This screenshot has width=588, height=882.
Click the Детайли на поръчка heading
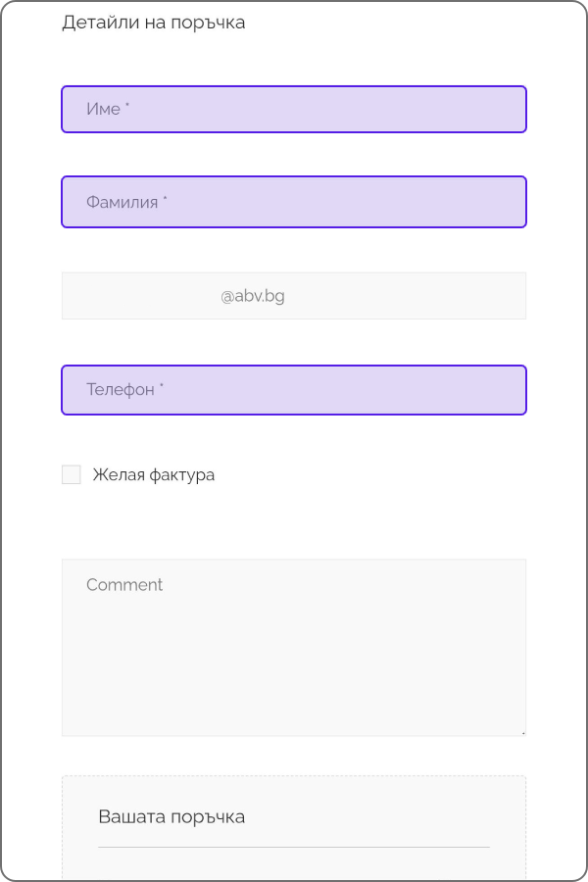click(x=154, y=23)
